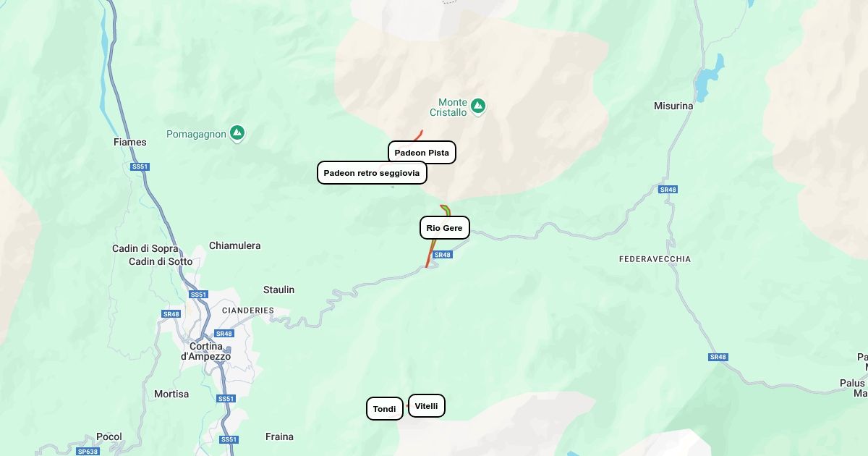The width and height of the screenshot is (868, 456).
Task: Click the Misurina place label
Action: 673,106
